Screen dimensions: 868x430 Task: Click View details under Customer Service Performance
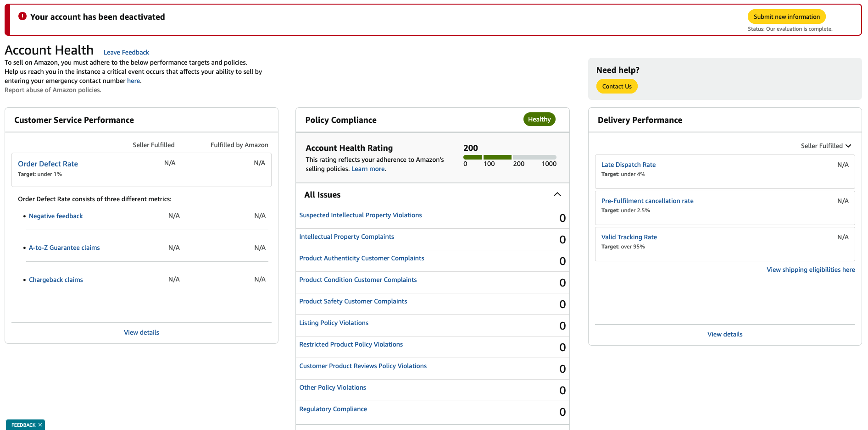(x=141, y=332)
